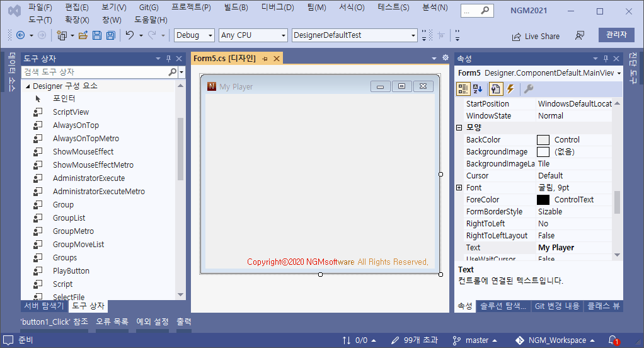Click the open file folder icon
Image resolution: width=644 pixels, height=348 pixels.
point(83,35)
